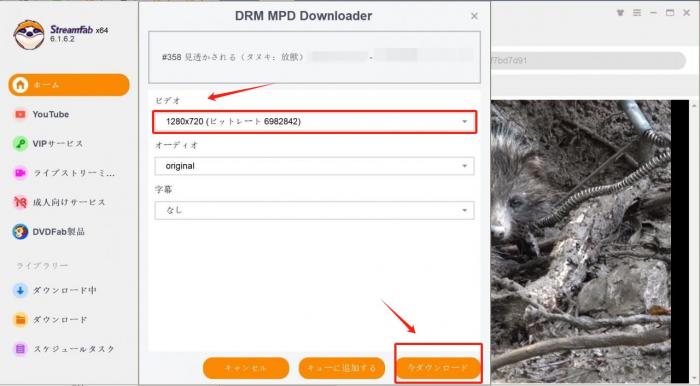This screenshot has height=386, width=700.
Task: Click the main window vertical scrollbar
Action: click(x=695, y=241)
